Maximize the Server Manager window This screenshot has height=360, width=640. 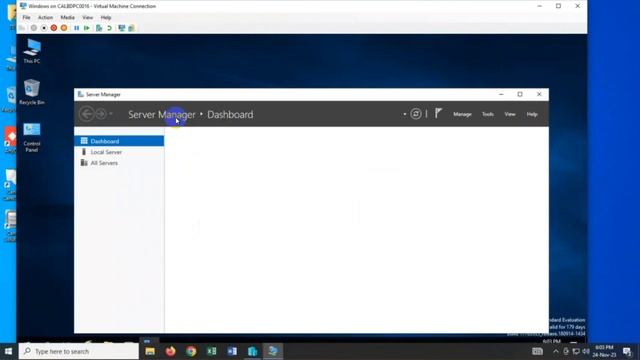tap(520, 94)
